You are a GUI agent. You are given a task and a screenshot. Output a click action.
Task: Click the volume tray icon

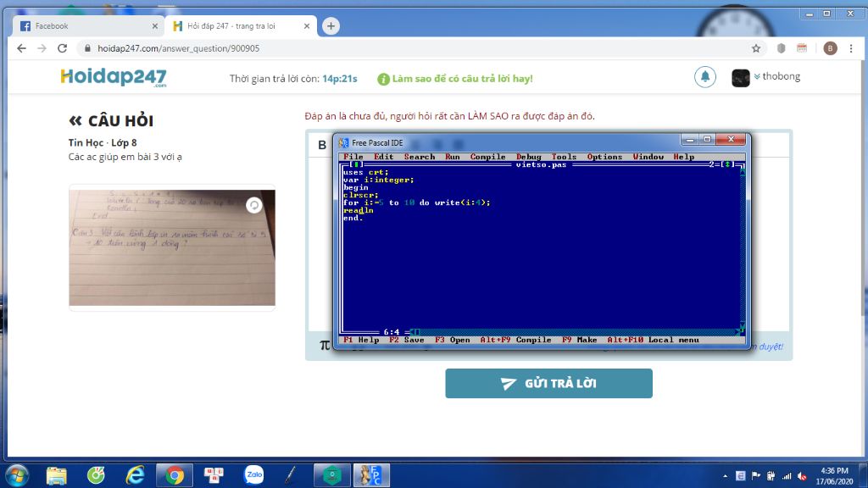click(802, 476)
